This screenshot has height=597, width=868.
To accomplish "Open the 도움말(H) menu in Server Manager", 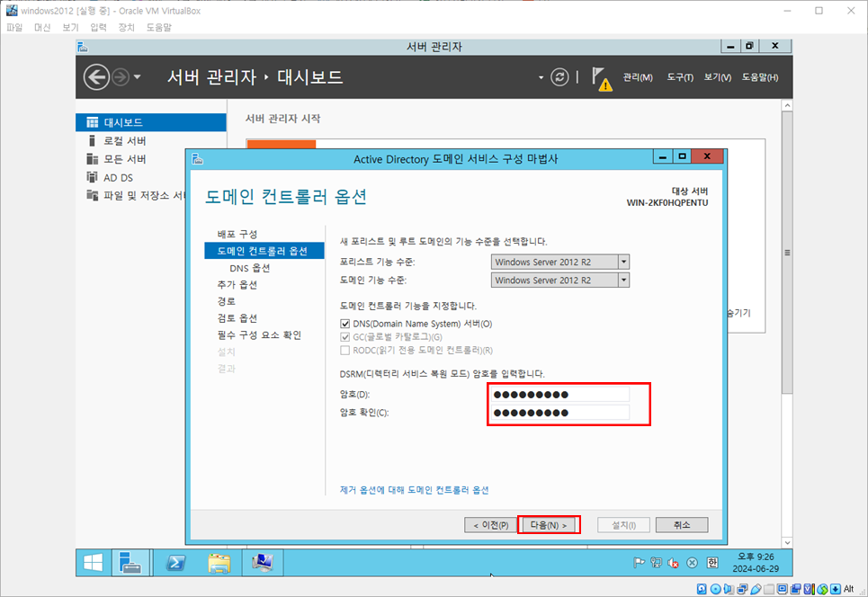I will (x=760, y=77).
